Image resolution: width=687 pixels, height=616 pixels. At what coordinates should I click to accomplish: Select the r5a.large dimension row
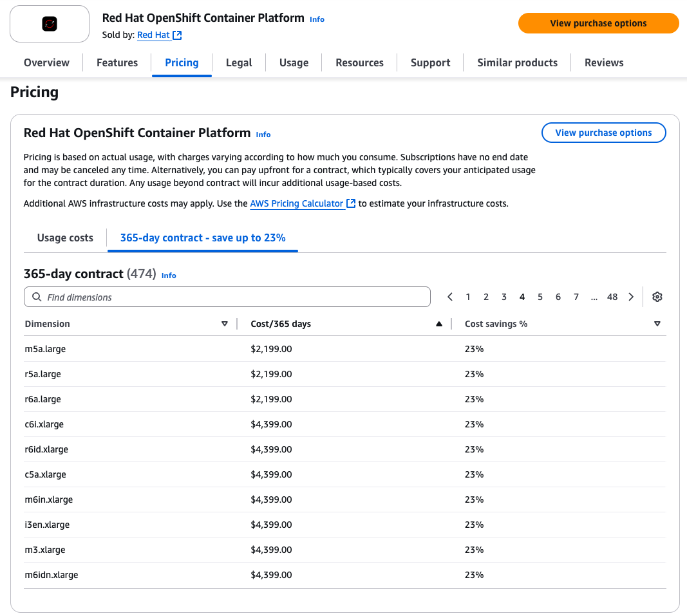click(345, 374)
